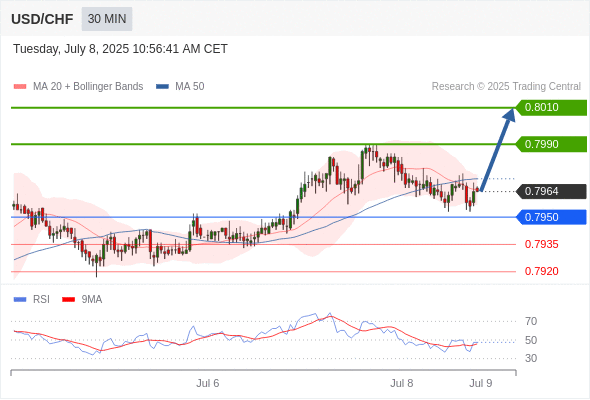Click the RSI 50 axis label
The width and height of the screenshot is (590, 400).
tap(531, 340)
